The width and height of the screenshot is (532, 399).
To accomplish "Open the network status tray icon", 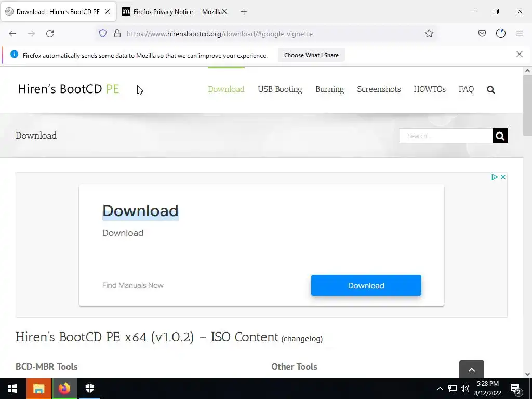I will (453, 389).
